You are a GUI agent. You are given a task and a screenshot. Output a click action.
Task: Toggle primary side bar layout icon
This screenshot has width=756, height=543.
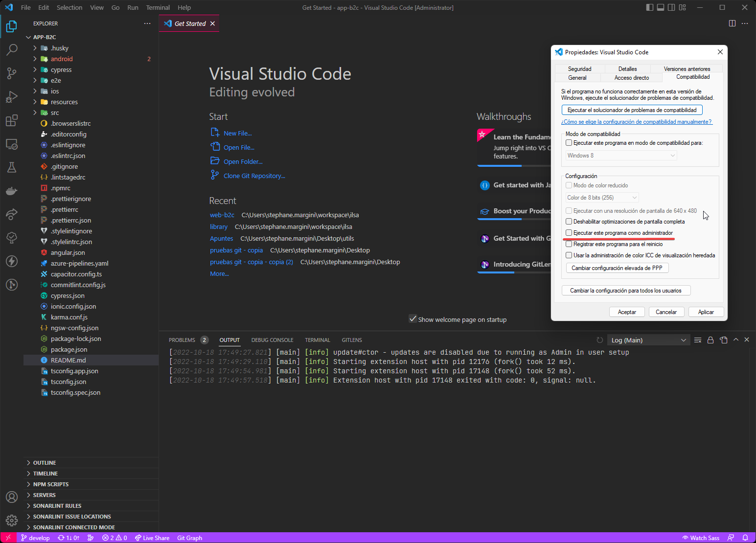point(650,7)
